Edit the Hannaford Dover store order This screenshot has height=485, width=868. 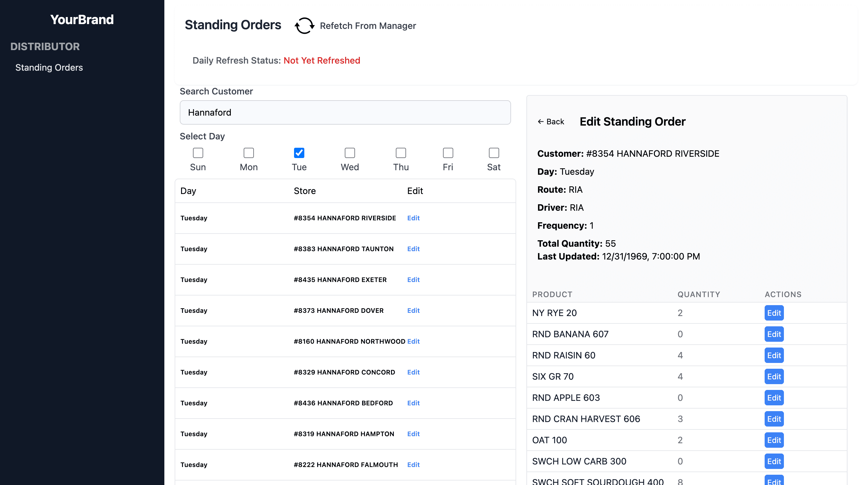(413, 310)
